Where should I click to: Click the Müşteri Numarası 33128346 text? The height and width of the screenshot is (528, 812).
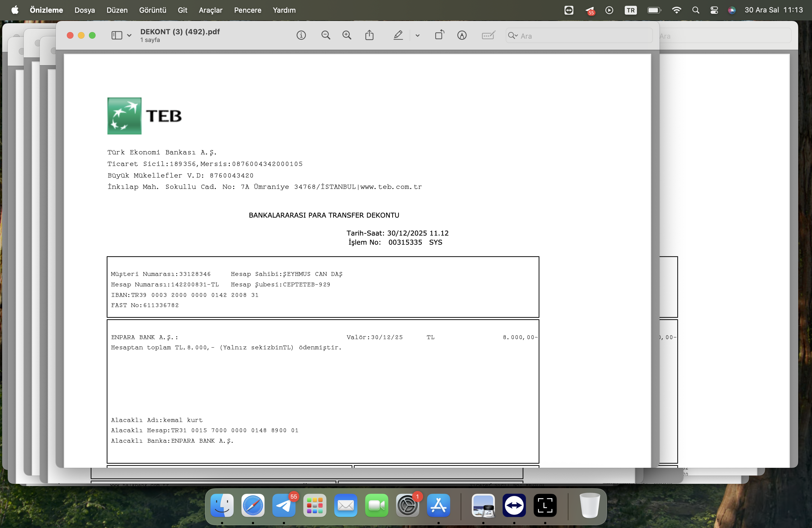(161, 274)
